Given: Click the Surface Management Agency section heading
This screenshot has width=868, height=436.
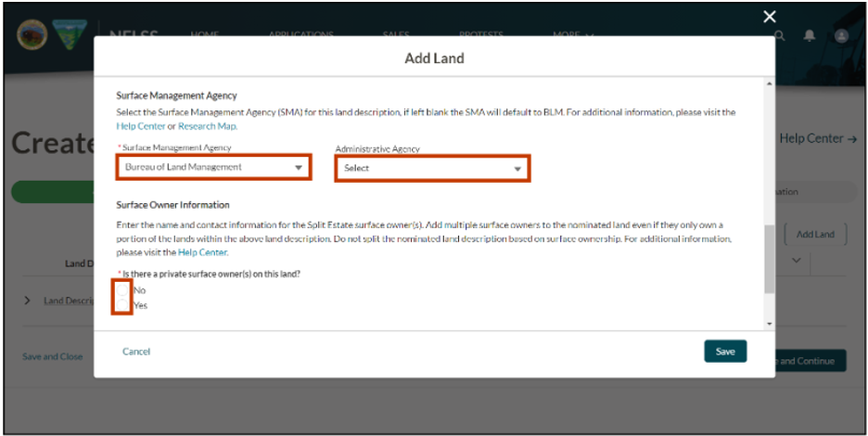Looking at the screenshot, I should (176, 96).
